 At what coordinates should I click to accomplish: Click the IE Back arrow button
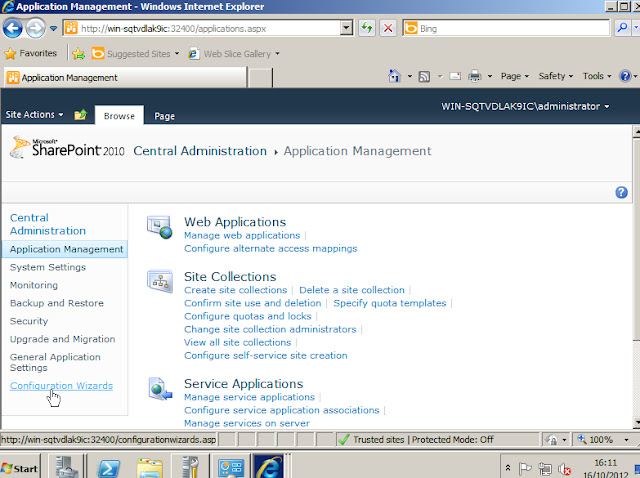tap(13, 28)
